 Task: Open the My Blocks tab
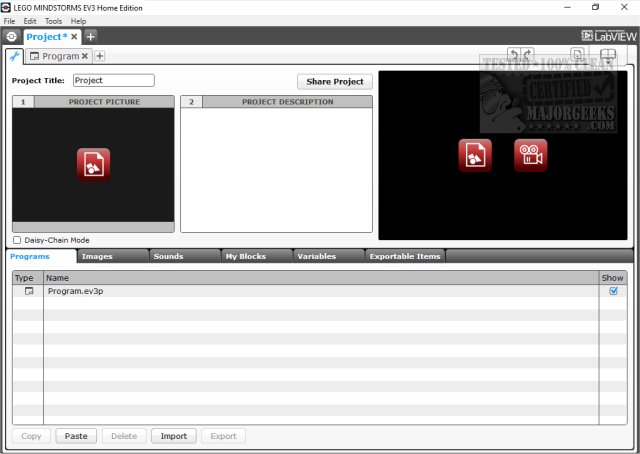(257, 256)
